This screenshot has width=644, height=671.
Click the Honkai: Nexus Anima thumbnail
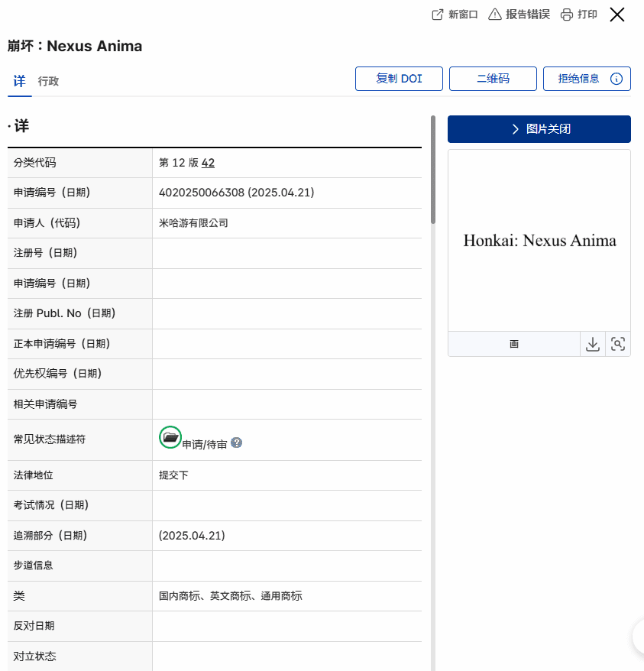tap(539, 241)
